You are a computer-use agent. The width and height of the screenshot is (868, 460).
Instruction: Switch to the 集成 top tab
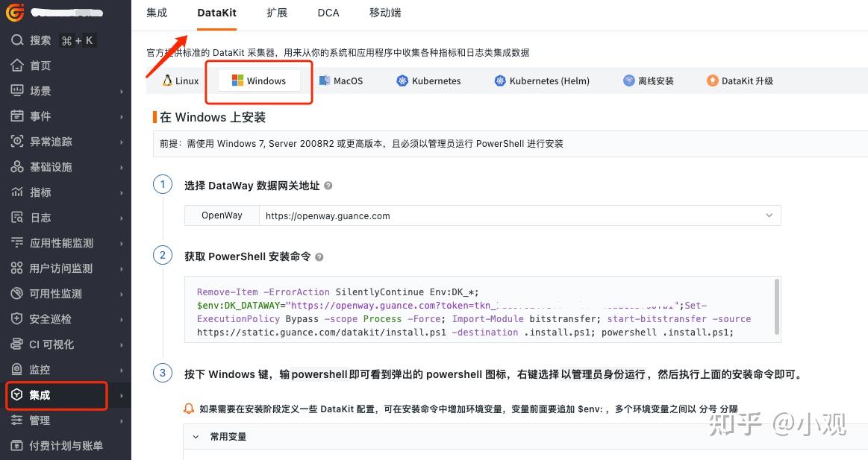[x=157, y=13]
